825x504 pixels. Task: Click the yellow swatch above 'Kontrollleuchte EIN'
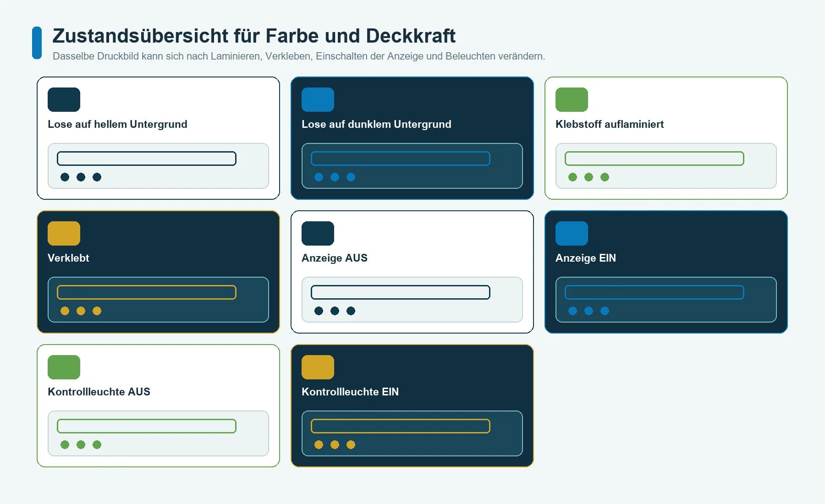tap(318, 367)
